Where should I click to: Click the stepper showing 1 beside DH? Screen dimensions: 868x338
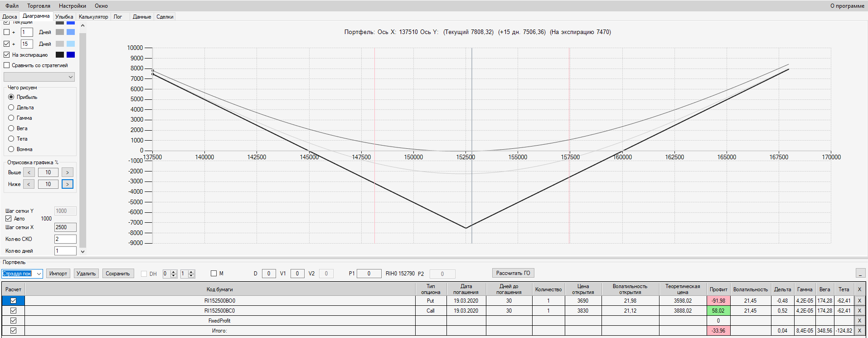[188, 274]
